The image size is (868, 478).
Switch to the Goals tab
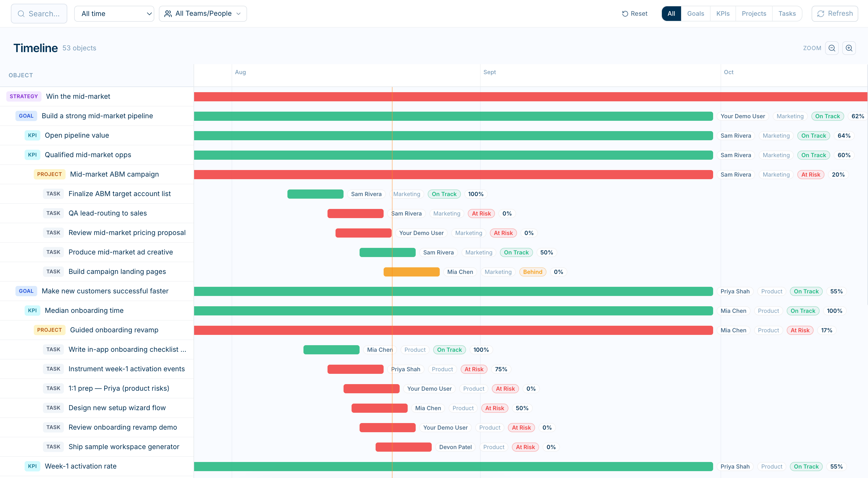695,14
